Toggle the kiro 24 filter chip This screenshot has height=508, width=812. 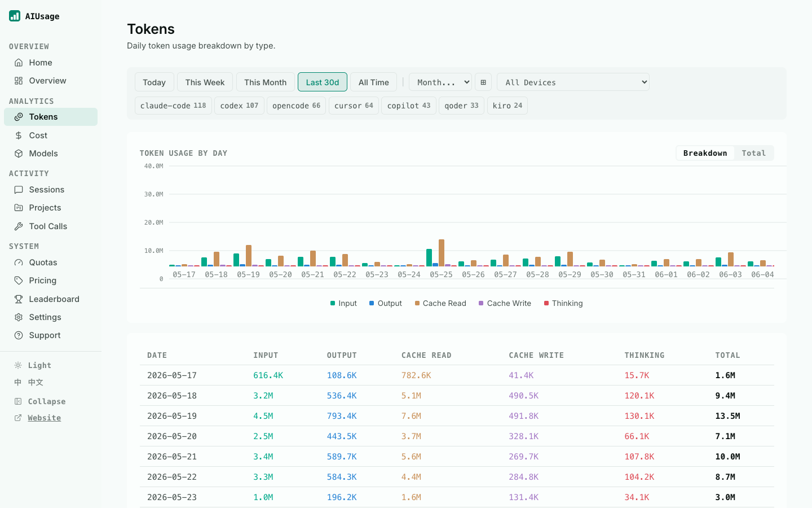(507, 106)
